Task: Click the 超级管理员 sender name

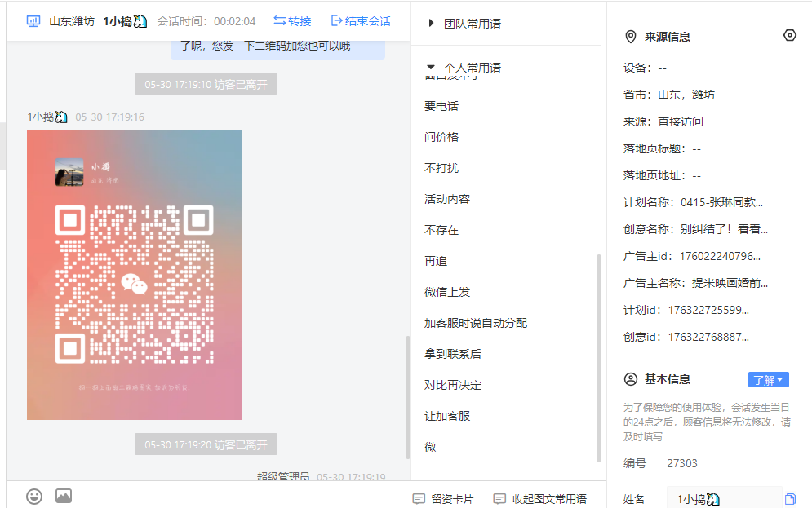Action: pos(283,476)
